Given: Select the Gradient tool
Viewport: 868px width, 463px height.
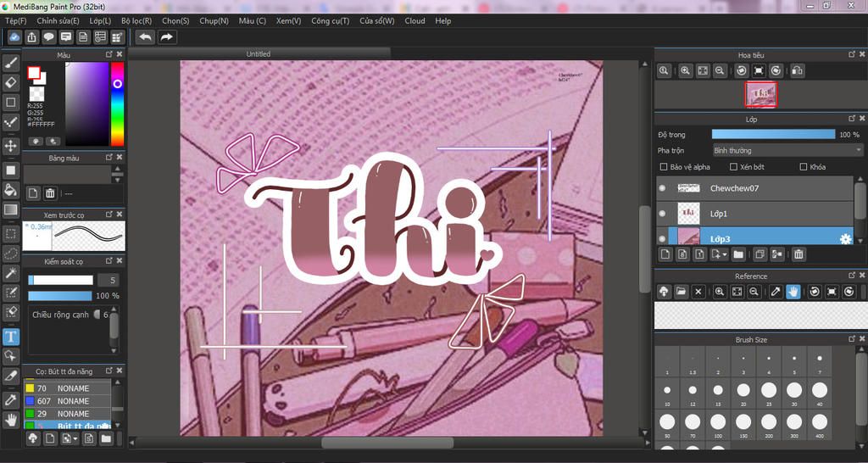Looking at the screenshot, I should coord(10,210).
